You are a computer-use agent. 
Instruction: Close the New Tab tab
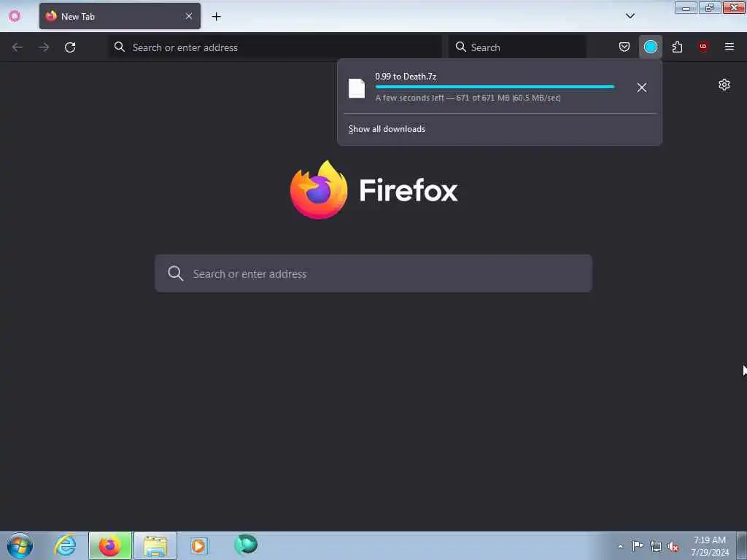(189, 16)
